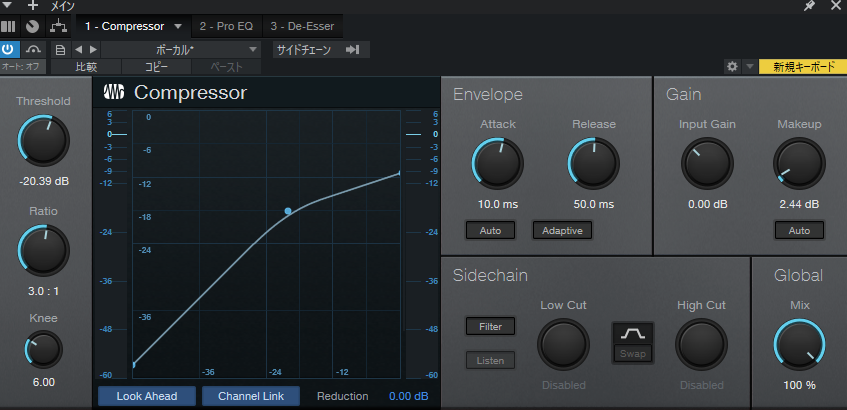Toggle Auto under Makeup gain

(799, 230)
